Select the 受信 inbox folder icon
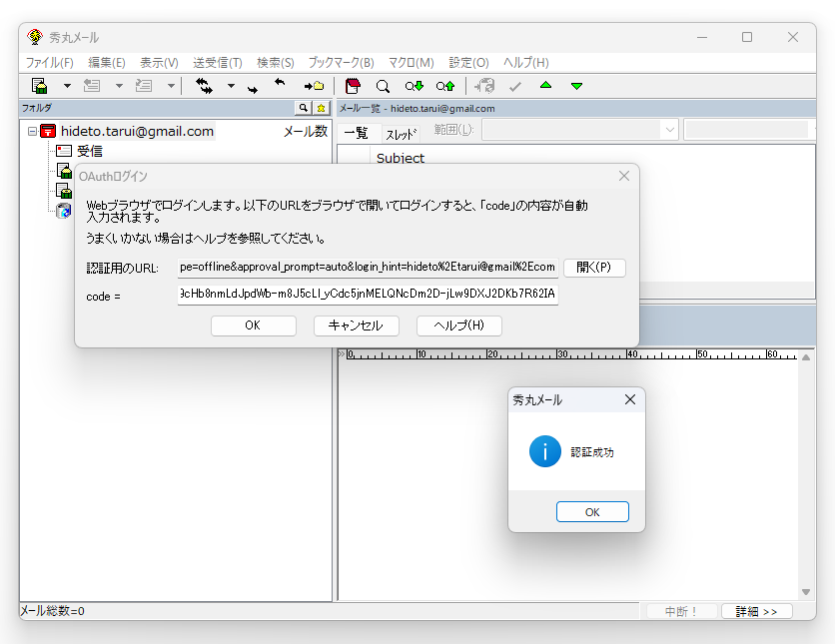The image size is (835, 644). (x=62, y=152)
